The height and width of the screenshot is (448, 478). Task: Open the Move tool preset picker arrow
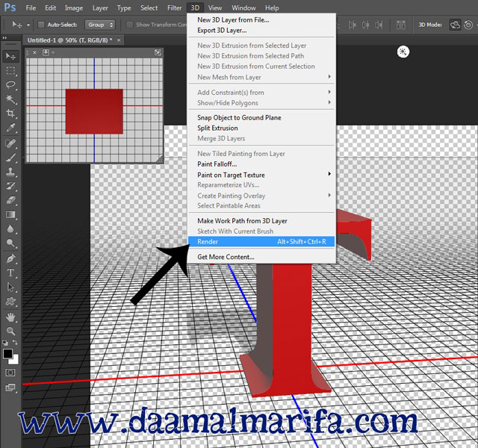[28, 25]
